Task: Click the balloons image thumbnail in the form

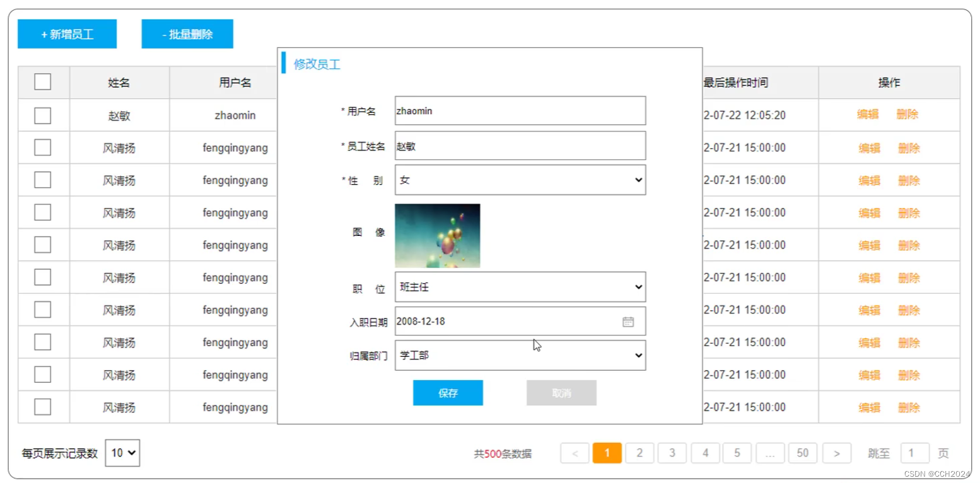Action: pyautogui.click(x=437, y=235)
